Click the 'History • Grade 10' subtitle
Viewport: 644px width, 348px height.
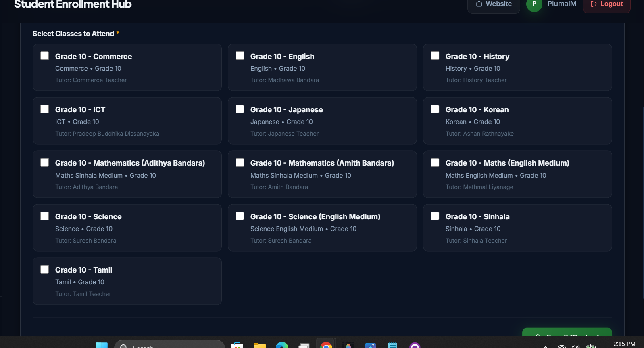473,69
